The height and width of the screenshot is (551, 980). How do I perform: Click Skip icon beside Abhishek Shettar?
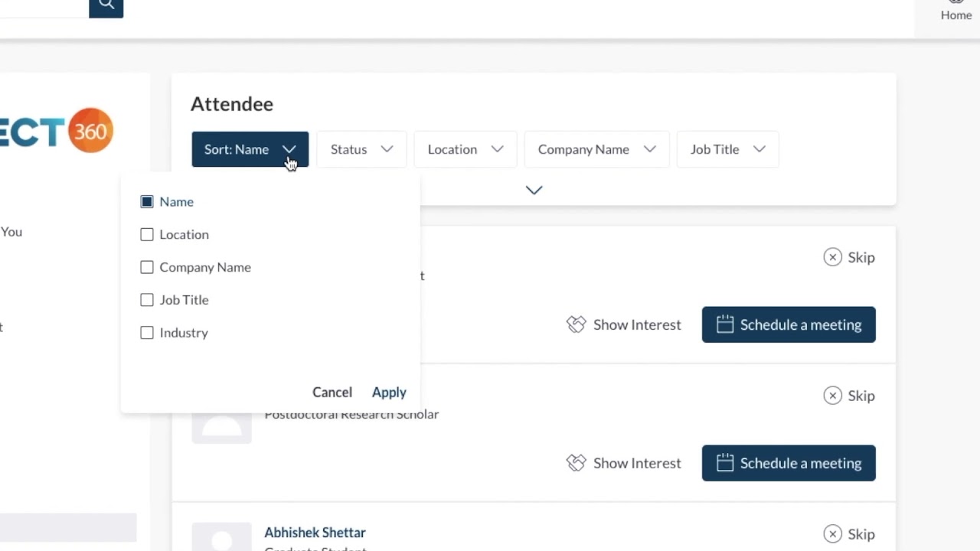(x=832, y=534)
